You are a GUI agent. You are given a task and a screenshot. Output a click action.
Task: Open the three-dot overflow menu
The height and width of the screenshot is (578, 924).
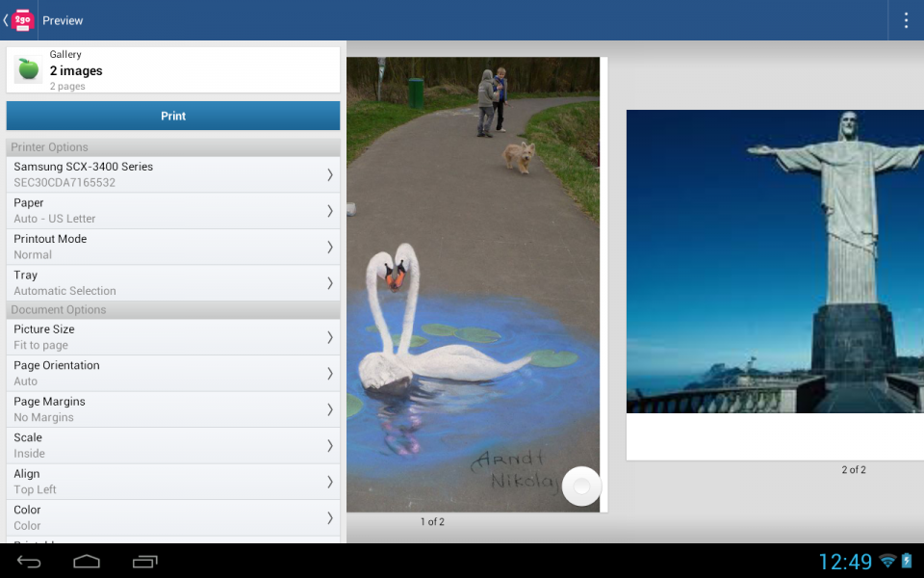pyautogui.click(x=905, y=20)
